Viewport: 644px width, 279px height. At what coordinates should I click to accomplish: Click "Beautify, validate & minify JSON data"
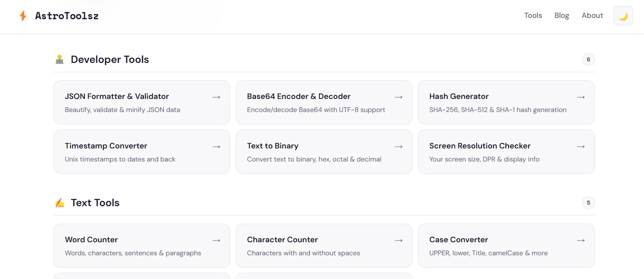(x=122, y=110)
